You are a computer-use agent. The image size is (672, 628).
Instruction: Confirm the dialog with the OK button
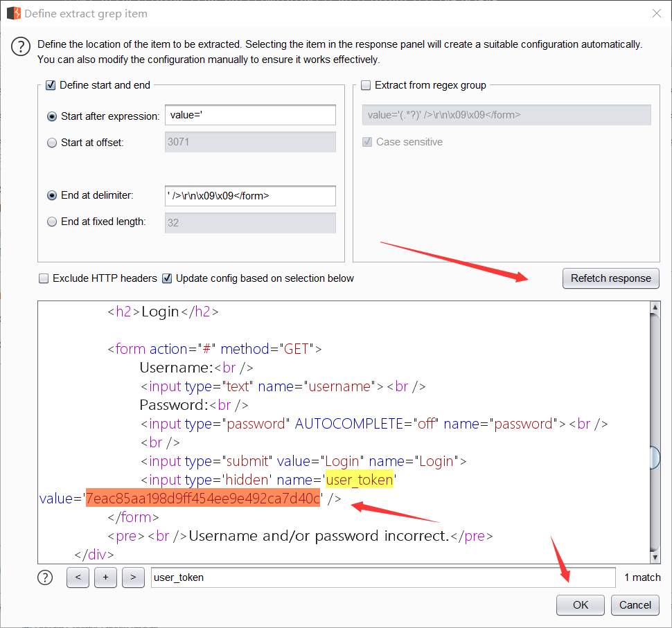(x=580, y=604)
